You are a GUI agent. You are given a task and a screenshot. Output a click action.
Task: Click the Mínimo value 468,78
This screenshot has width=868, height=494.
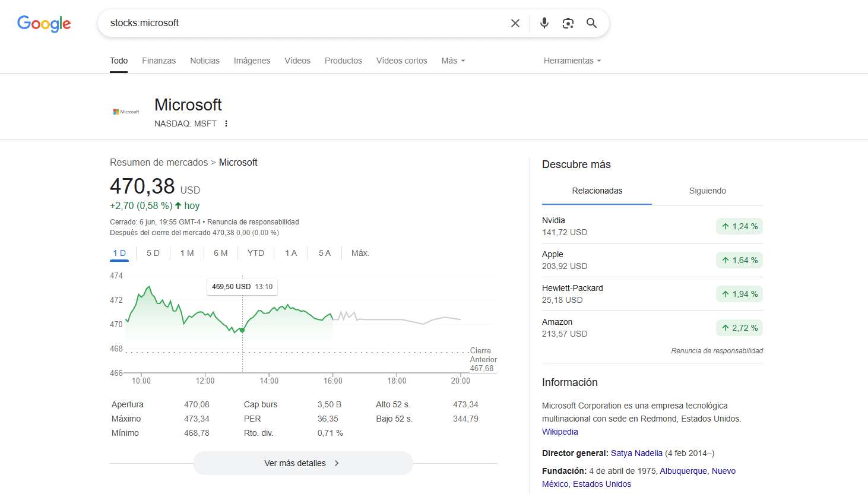(197, 433)
